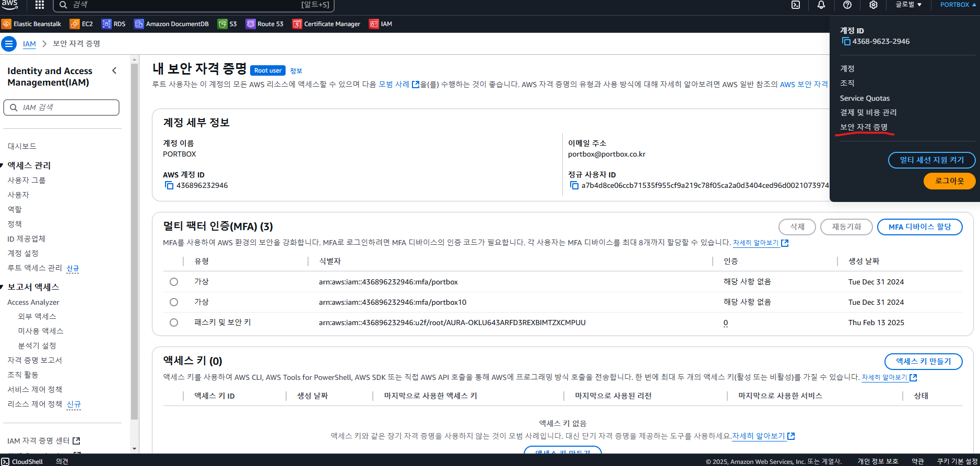Open the notifications bell
980x466 pixels.
(x=821, y=5)
